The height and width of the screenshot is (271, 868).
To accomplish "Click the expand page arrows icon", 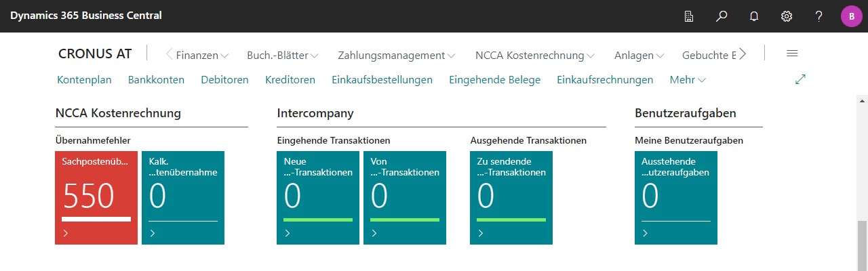I will 800,79.
